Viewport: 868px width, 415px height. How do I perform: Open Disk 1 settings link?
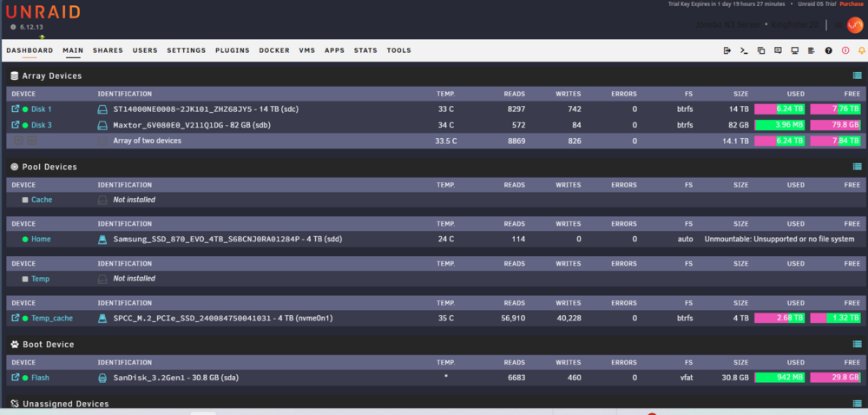click(42, 109)
